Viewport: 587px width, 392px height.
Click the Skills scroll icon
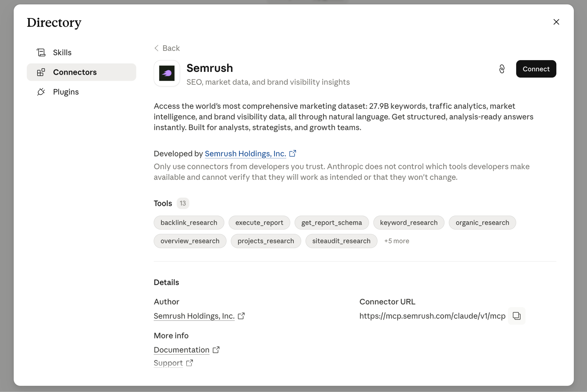tap(41, 52)
